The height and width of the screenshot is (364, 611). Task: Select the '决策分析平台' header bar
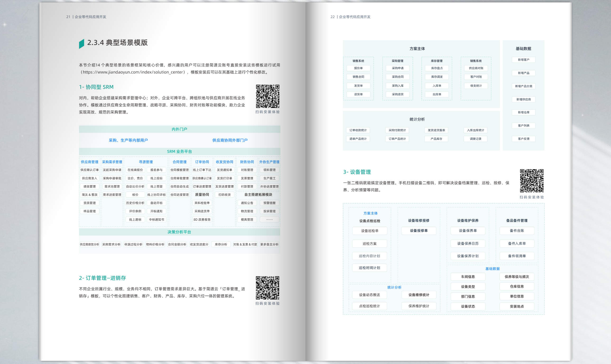point(179,232)
